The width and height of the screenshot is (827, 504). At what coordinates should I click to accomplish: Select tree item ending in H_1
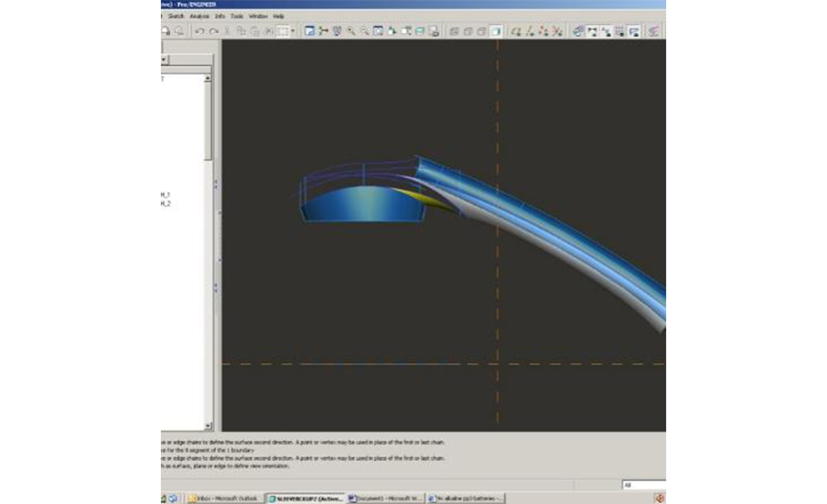[165, 195]
